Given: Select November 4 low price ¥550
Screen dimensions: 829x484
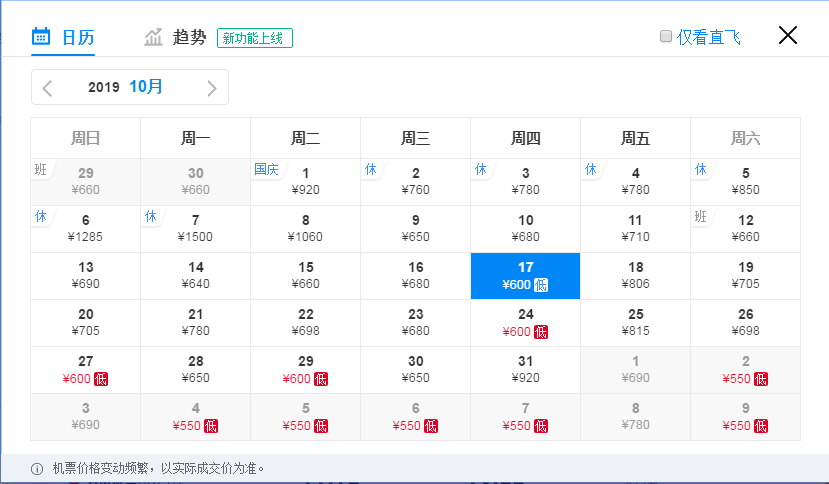Looking at the screenshot, I should pos(196,417).
